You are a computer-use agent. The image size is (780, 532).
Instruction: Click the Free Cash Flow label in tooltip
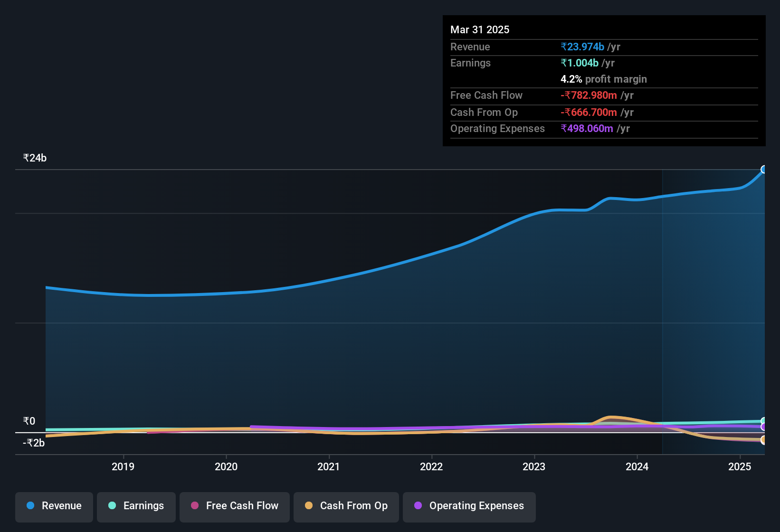click(486, 95)
